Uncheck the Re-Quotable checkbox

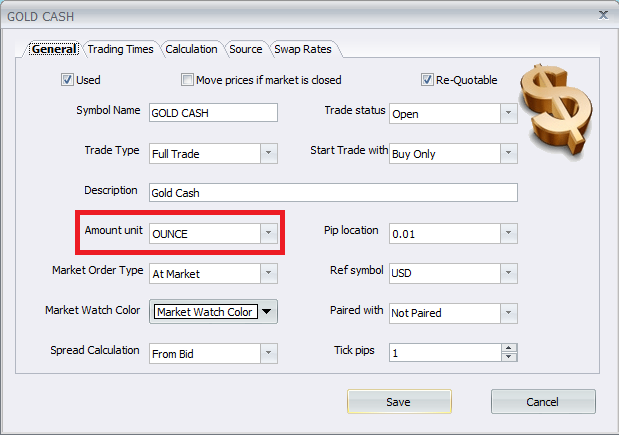click(x=427, y=80)
